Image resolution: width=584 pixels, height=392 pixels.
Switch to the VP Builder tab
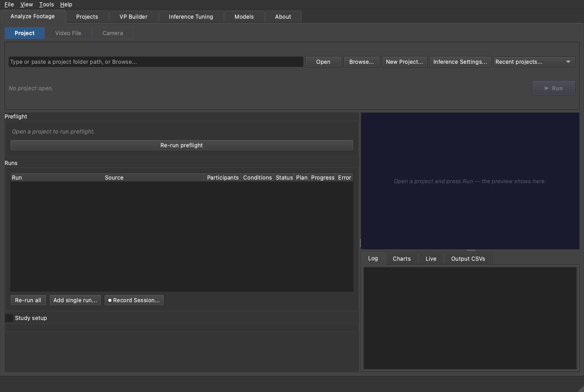134,16
